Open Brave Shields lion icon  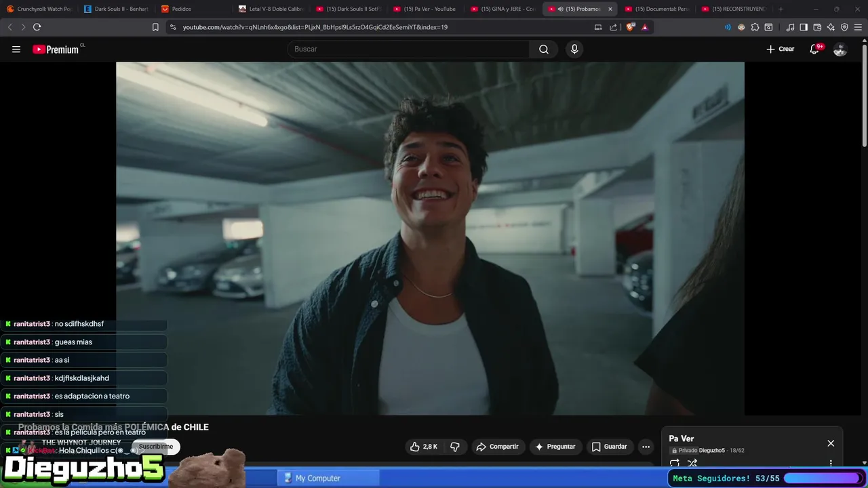pyautogui.click(x=630, y=27)
